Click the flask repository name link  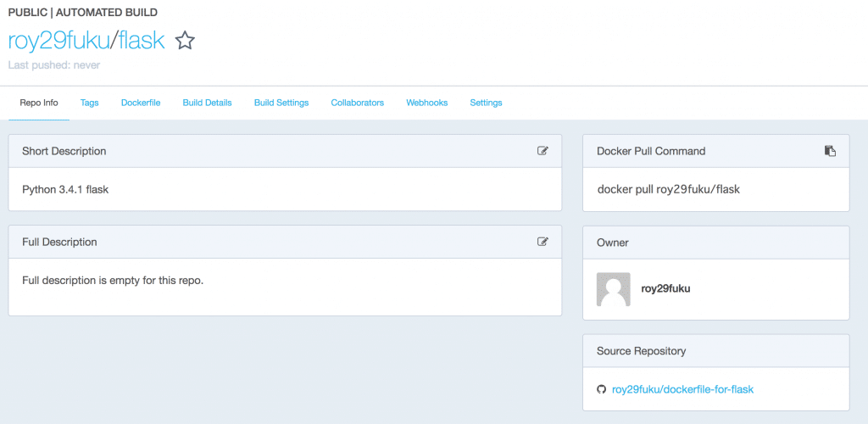coord(142,41)
